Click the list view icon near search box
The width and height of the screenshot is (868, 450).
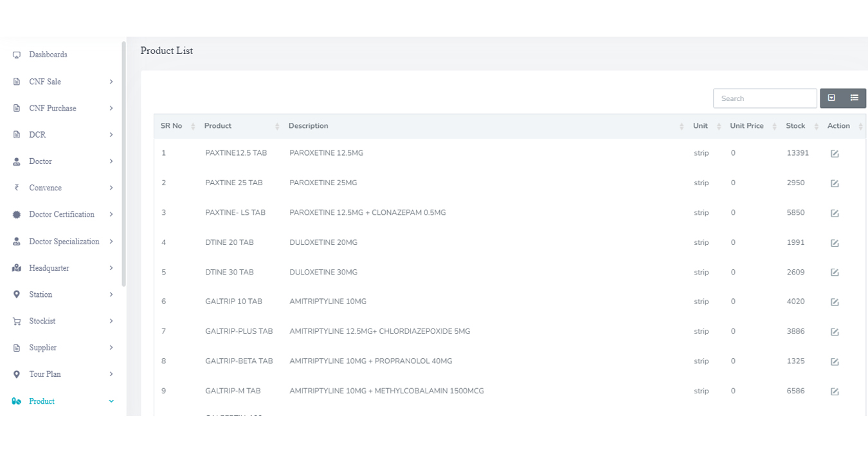click(x=853, y=98)
